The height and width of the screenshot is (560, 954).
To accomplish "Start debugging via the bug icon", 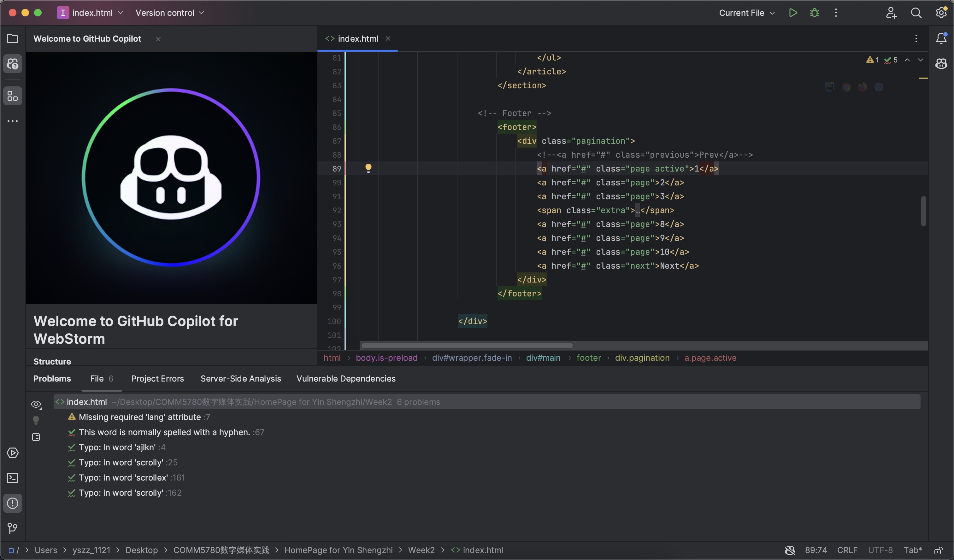I will 815,13.
